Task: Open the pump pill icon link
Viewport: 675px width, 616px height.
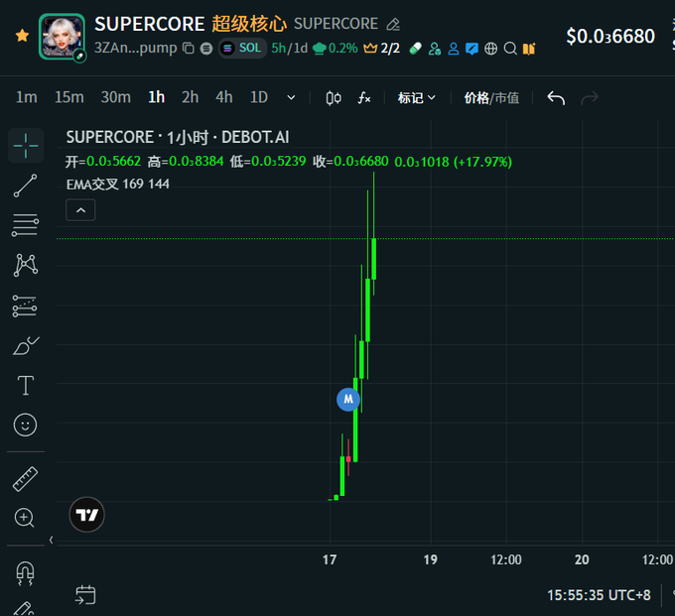Action: [x=415, y=49]
